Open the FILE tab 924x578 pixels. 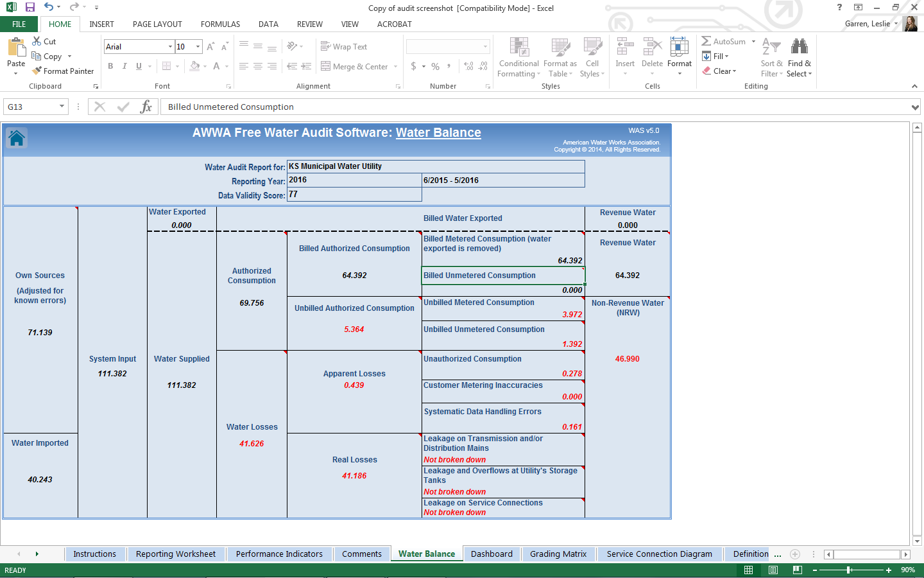pos(19,24)
